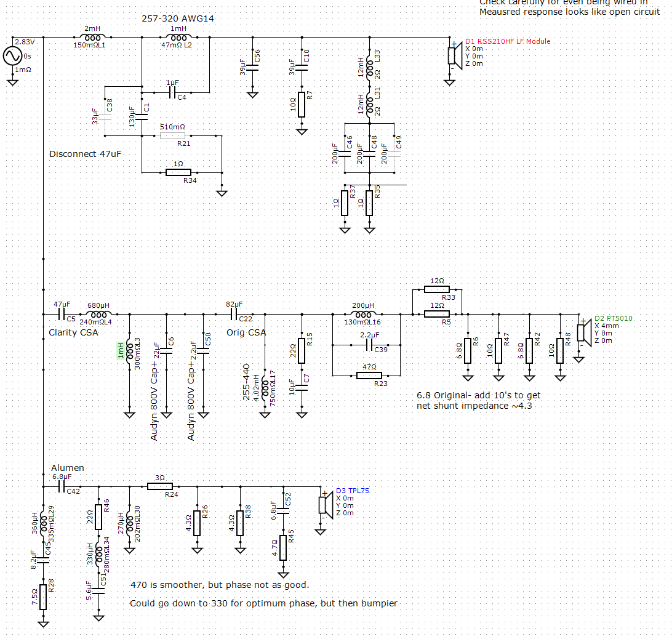Select the D2 PT5010 driver symbol

click(x=584, y=333)
